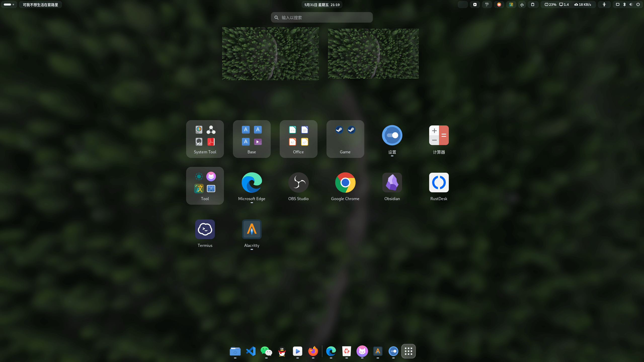644x362 pixels.
Task: Open Microsoft Edge from the dock
Action: tap(331, 351)
